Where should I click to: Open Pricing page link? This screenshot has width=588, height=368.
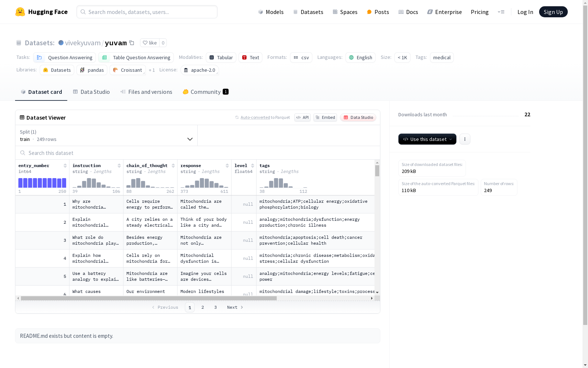click(480, 12)
